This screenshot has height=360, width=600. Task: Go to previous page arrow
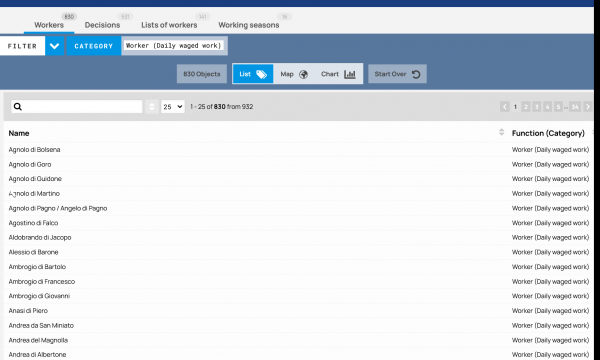pyautogui.click(x=504, y=107)
